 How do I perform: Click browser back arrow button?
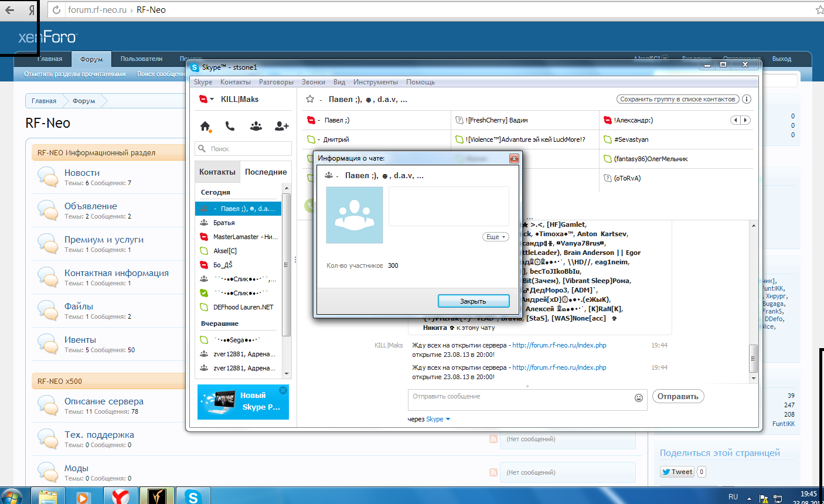point(10,10)
